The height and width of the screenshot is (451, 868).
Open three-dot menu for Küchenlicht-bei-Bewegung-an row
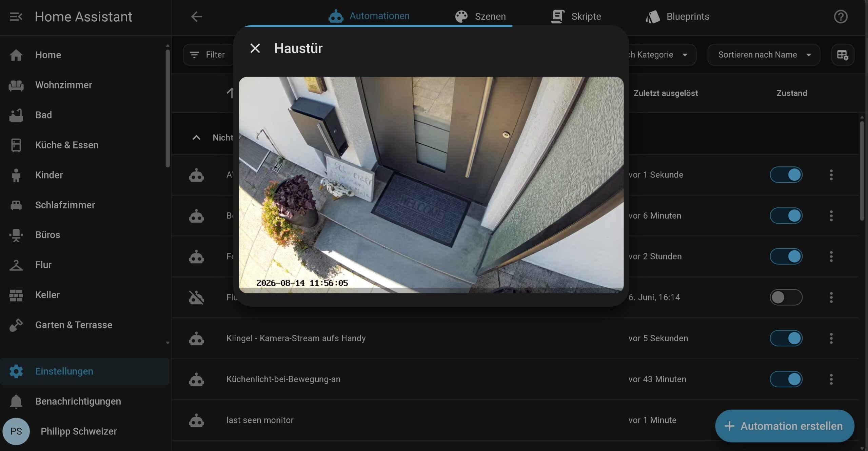click(x=831, y=380)
